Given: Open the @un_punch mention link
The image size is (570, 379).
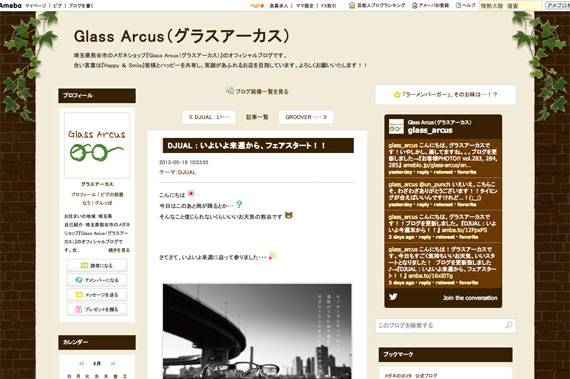Looking at the screenshot, I should [x=434, y=185].
